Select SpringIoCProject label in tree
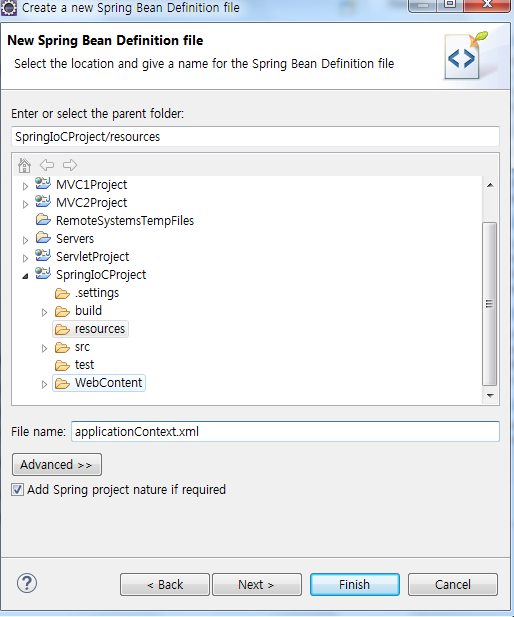514x617 pixels. 101,275
